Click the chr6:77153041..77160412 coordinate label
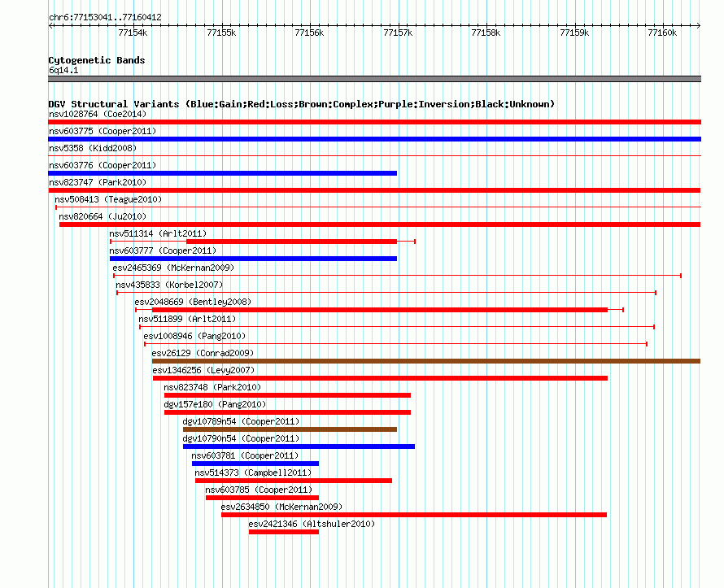This screenshot has width=724, height=588. pyautogui.click(x=105, y=17)
